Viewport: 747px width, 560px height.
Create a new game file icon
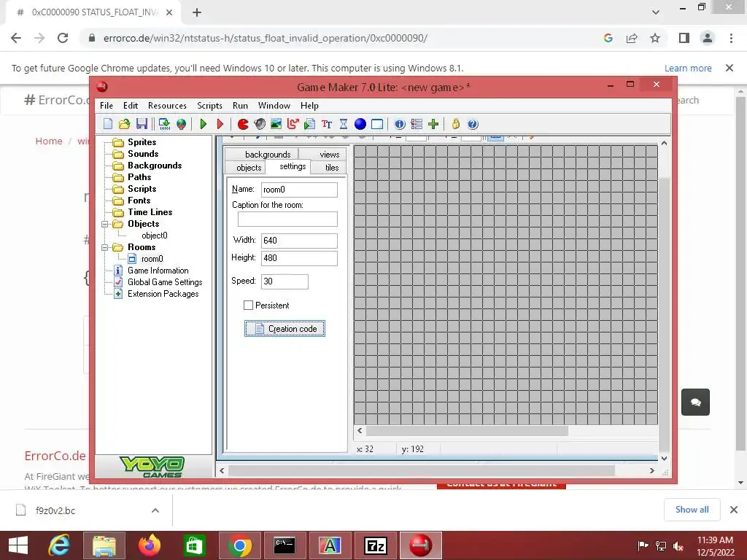(x=108, y=124)
